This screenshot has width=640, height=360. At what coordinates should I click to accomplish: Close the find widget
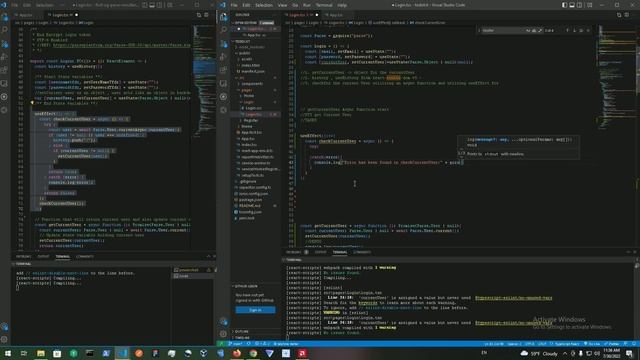[588, 30]
